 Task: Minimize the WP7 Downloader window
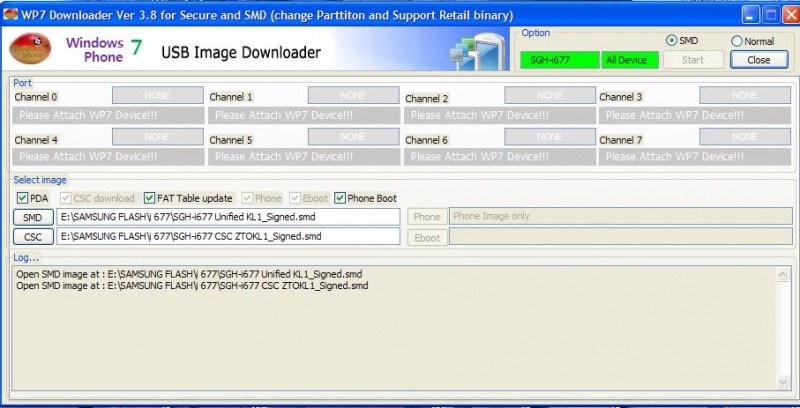point(750,15)
